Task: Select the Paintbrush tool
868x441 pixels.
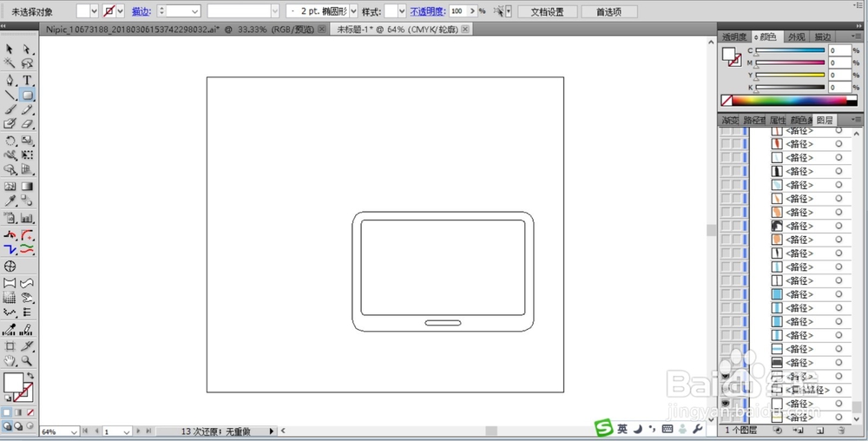Action: (10, 109)
